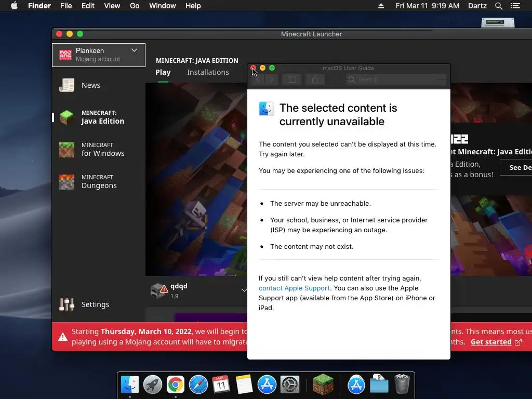Open the File menu
Screen dimensions: 532x399
pos(66,6)
